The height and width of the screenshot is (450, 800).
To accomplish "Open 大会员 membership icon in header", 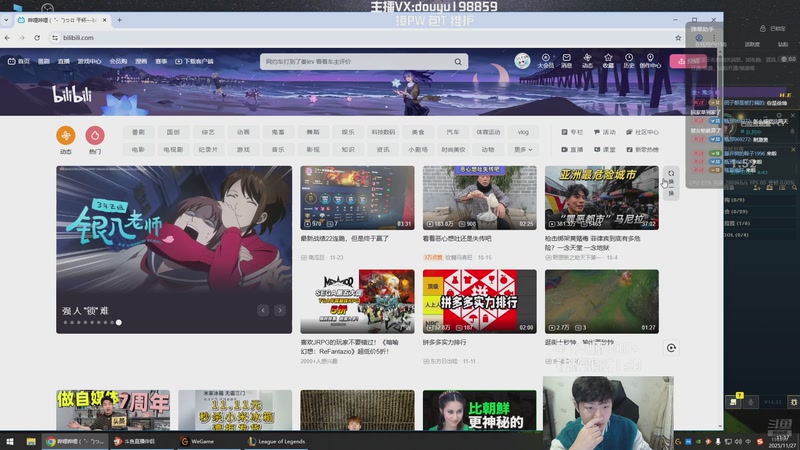I will pyautogui.click(x=545, y=61).
